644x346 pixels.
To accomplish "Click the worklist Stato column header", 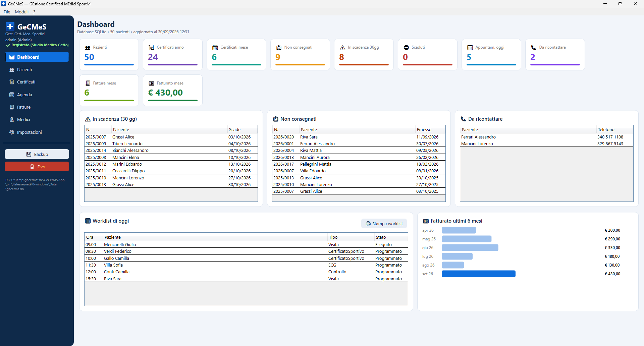I will tap(391, 237).
